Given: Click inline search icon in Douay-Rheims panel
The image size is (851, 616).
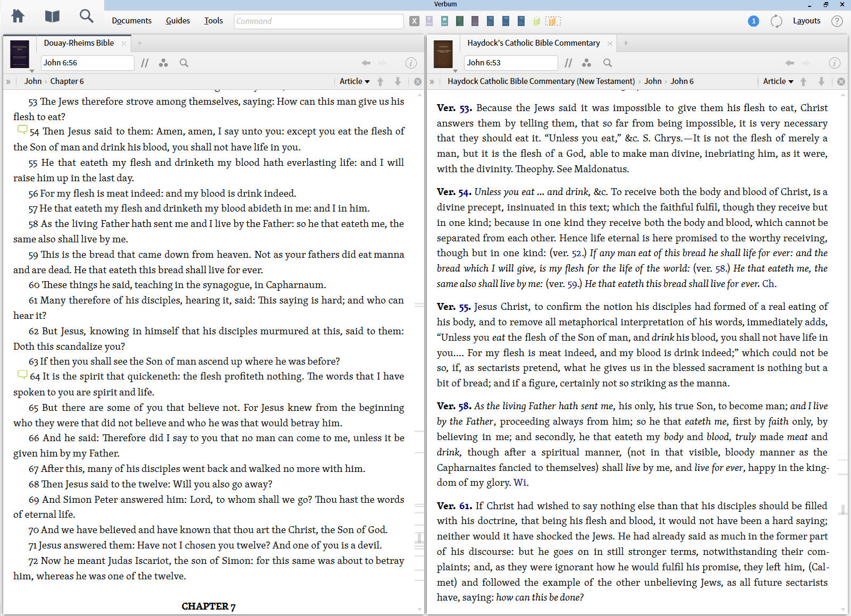Looking at the screenshot, I should pos(184,63).
